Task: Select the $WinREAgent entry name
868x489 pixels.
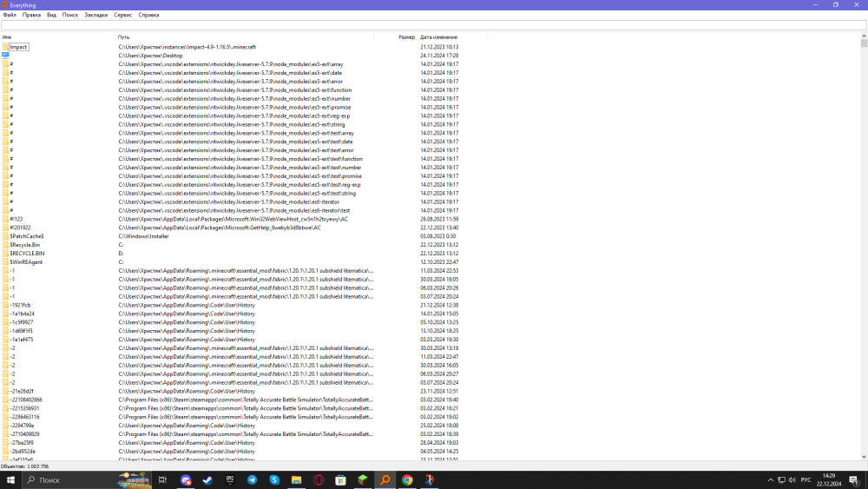Action: tap(26, 262)
